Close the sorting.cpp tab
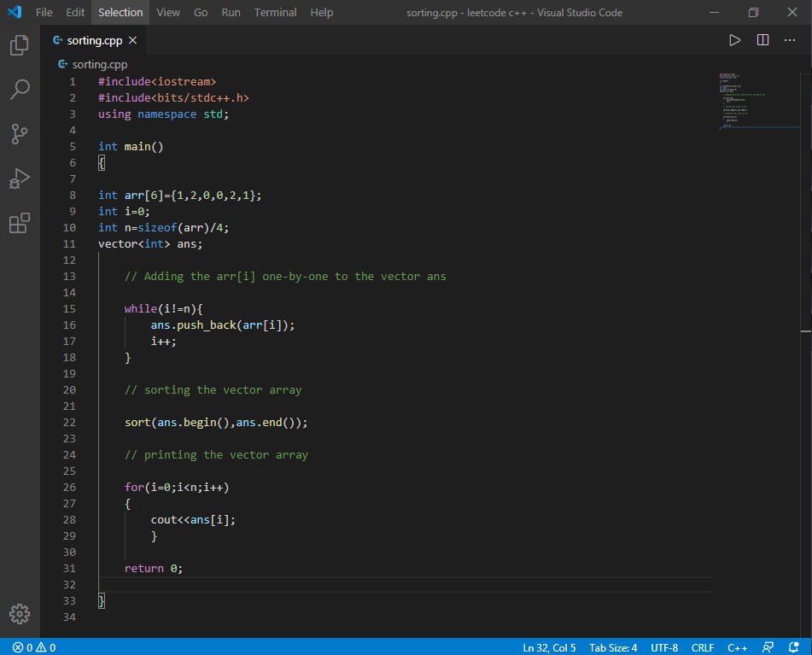Viewport: 812px width, 655px height. pyautogui.click(x=132, y=40)
